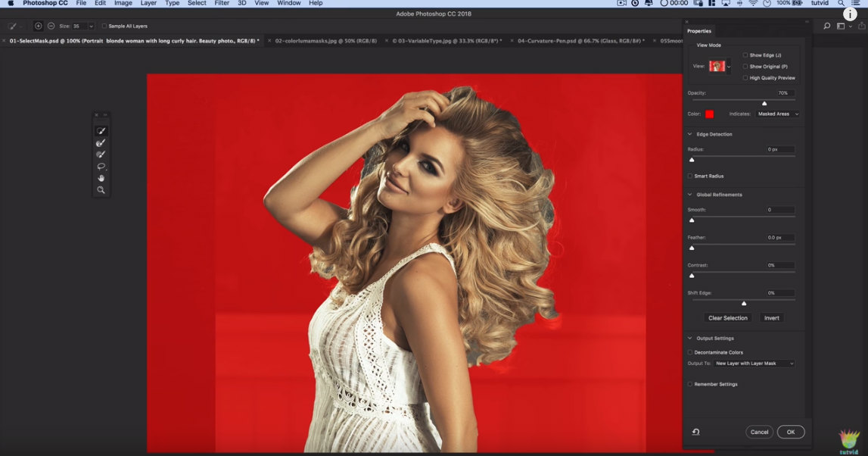Screen dimensions: 868x456
Task: Click the search icon in options bar
Action: [826, 26]
